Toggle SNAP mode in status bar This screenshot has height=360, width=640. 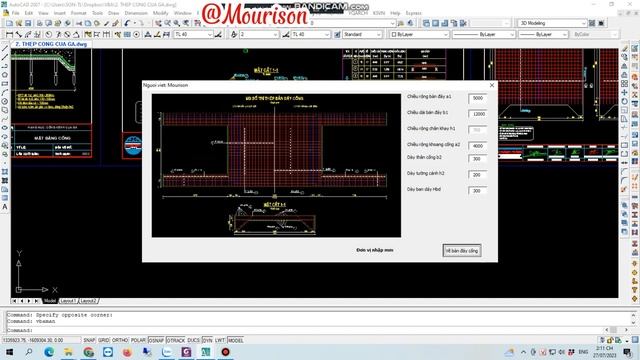(x=89, y=340)
